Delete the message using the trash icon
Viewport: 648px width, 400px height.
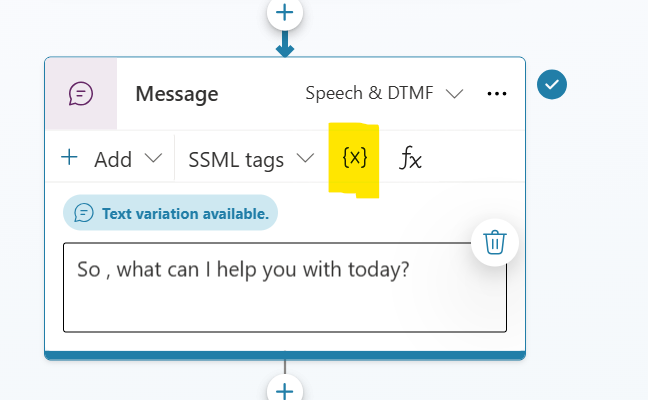tap(495, 242)
